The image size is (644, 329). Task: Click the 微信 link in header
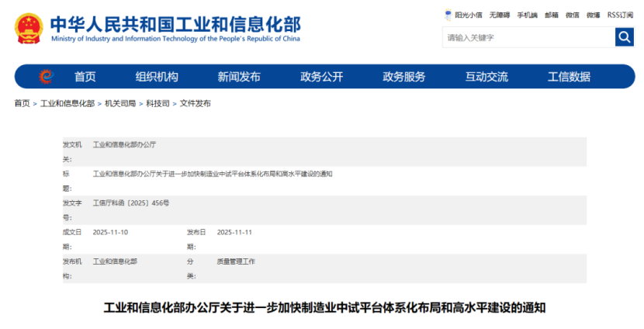(573, 15)
